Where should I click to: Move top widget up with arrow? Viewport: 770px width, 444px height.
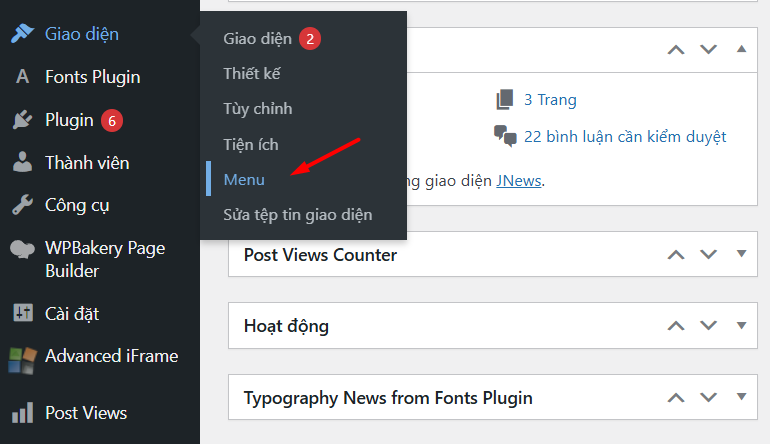(676, 50)
